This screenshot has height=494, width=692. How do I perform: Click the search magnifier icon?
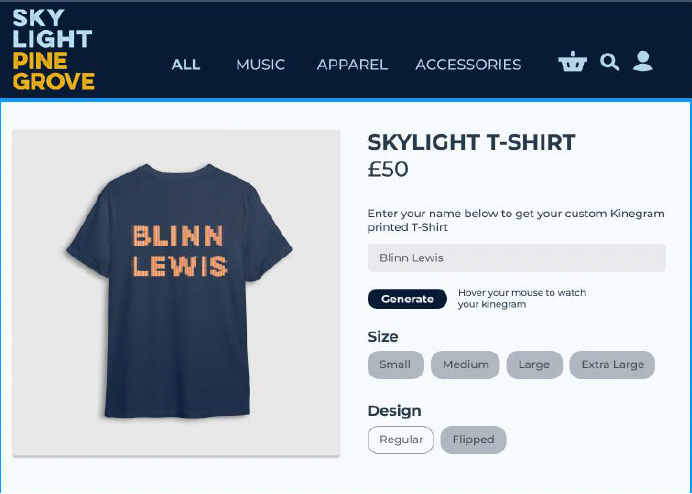click(x=609, y=62)
